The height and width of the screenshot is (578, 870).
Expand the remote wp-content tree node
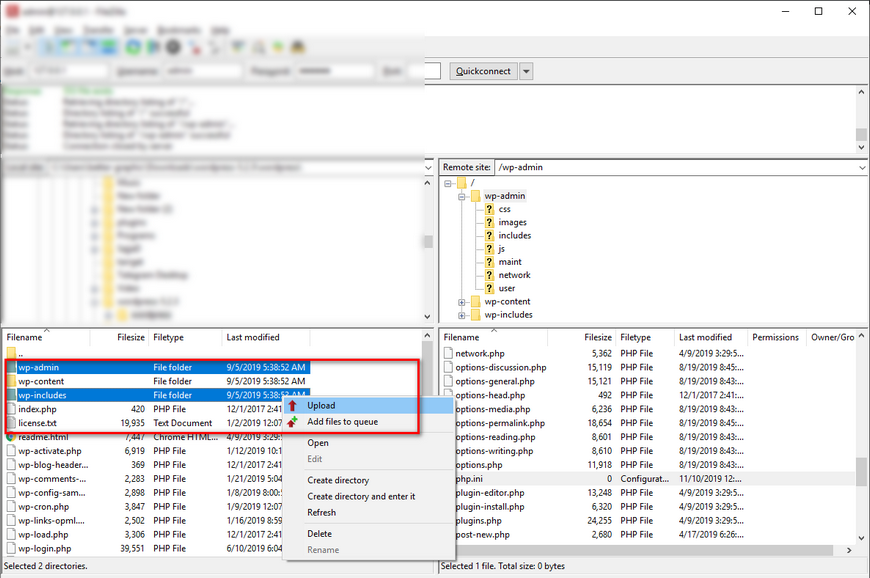coord(462,302)
